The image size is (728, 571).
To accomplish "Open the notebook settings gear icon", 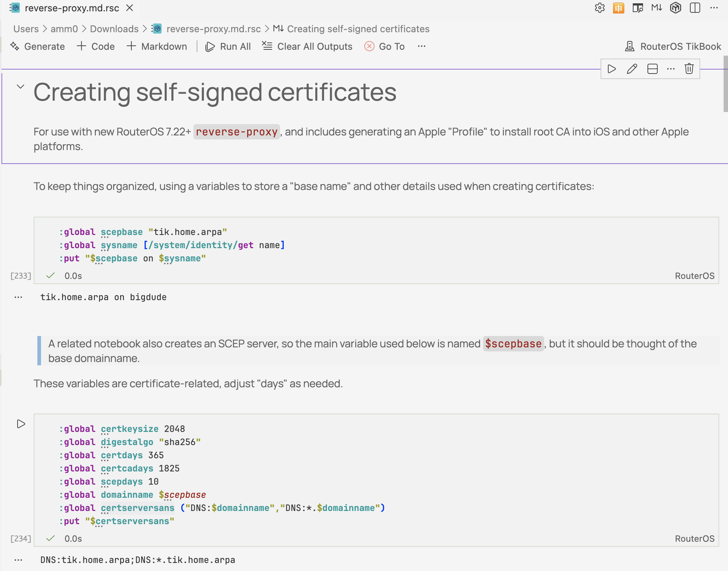I will pos(599,8).
